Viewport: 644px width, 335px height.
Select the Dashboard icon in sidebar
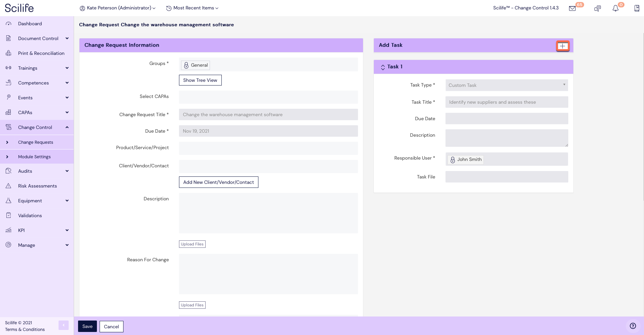(9, 24)
